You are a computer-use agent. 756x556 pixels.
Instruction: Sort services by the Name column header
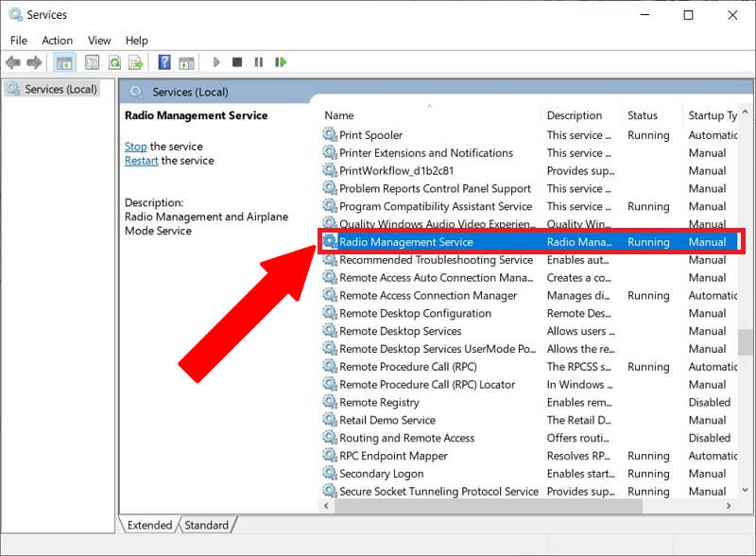(x=339, y=114)
